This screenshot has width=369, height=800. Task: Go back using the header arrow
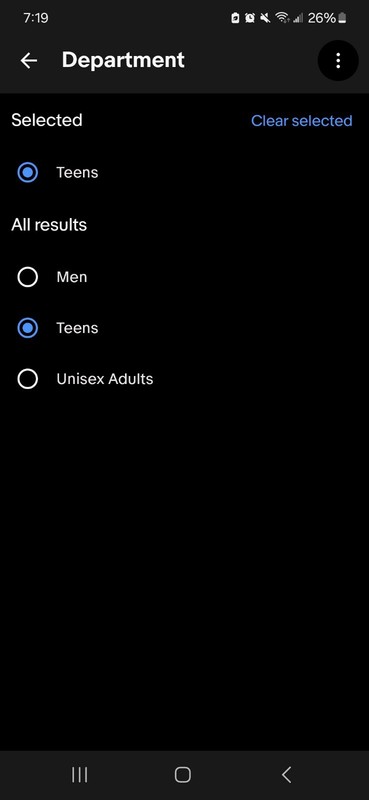(29, 61)
